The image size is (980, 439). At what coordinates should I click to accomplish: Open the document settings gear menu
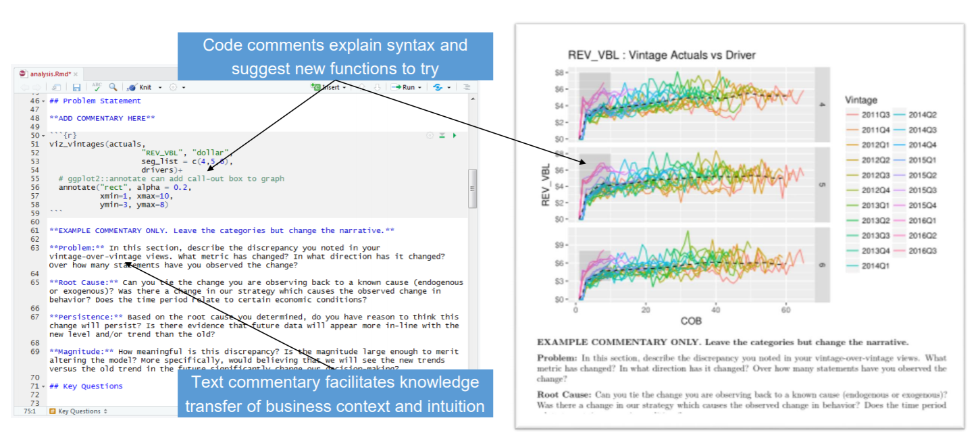click(x=174, y=87)
